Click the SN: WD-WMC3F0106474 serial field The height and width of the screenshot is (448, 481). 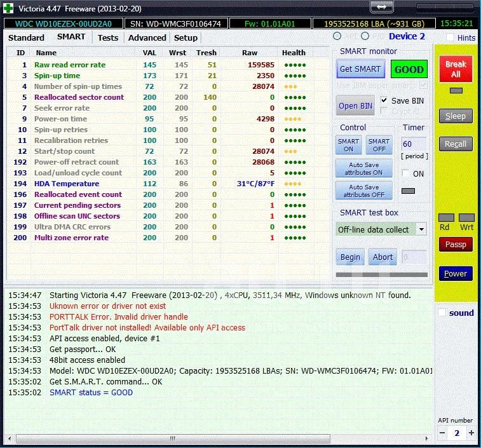tap(175, 24)
